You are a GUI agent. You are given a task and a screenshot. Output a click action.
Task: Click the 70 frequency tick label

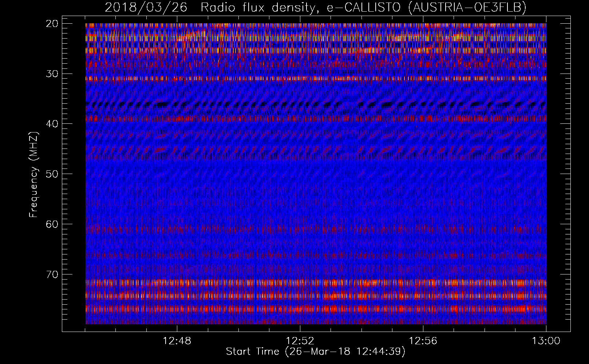(x=52, y=274)
